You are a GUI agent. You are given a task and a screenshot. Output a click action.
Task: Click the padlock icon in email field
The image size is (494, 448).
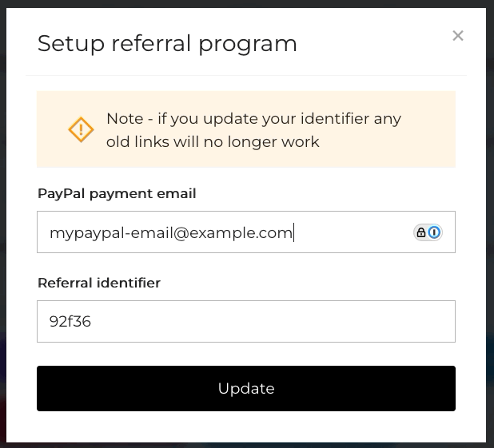click(421, 232)
